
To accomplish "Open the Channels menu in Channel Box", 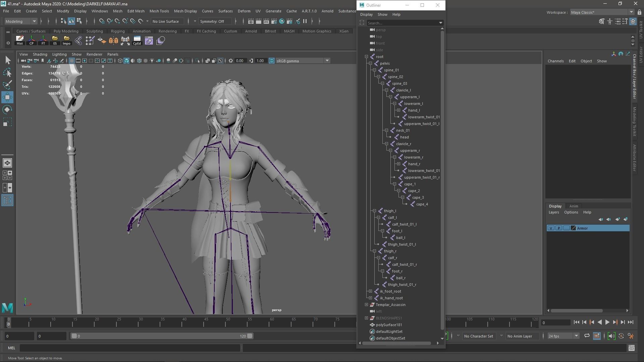I will [x=555, y=61].
